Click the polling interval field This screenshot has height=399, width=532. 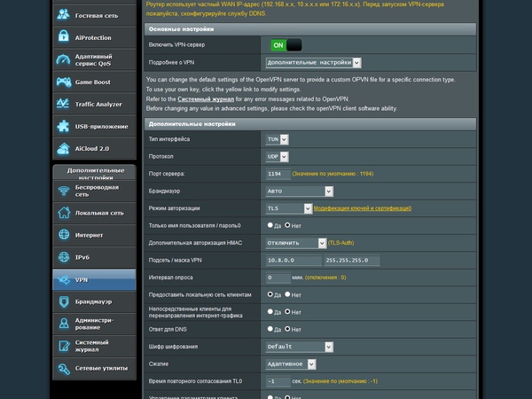pyautogui.click(x=278, y=278)
